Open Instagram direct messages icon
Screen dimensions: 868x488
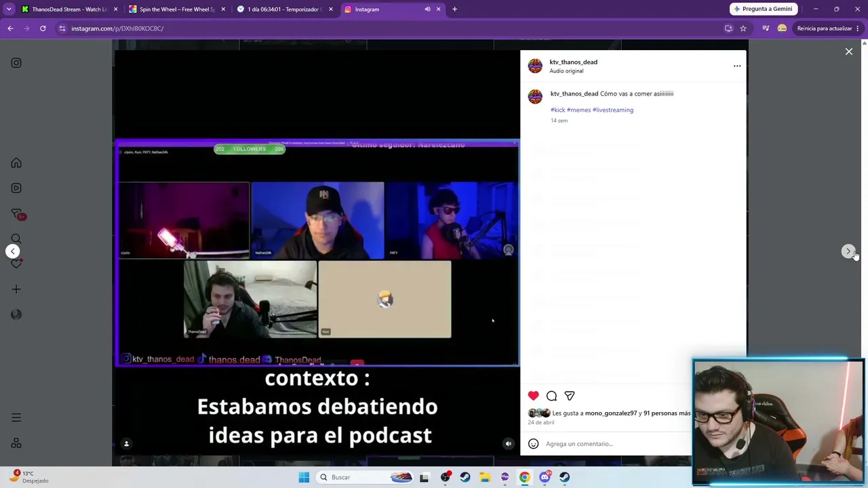point(16,214)
